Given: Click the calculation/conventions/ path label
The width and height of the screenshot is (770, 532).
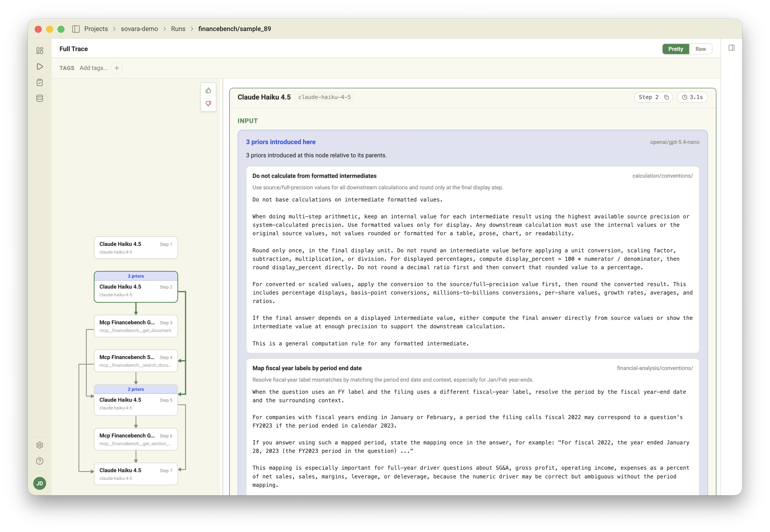Looking at the screenshot, I should tap(662, 176).
